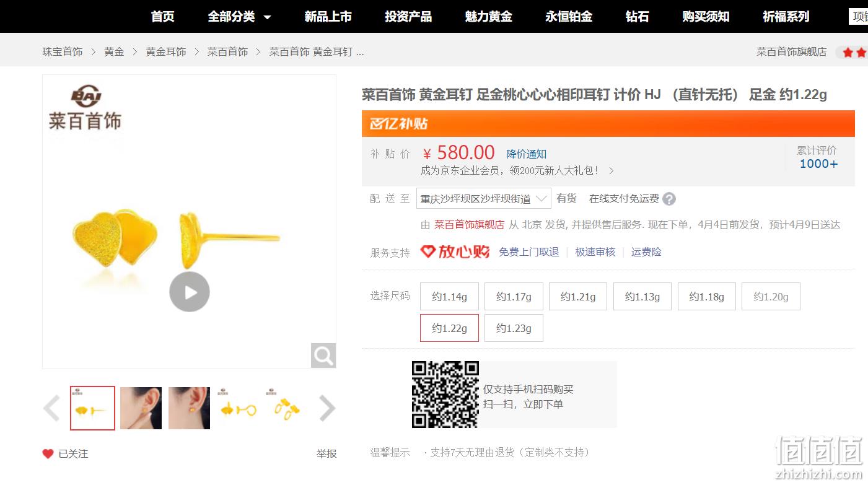Open 菜百首饰旗舰店 link in breadcrumb bar
Image resolution: width=868 pixels, height=485 pixels.
point(791,52)
